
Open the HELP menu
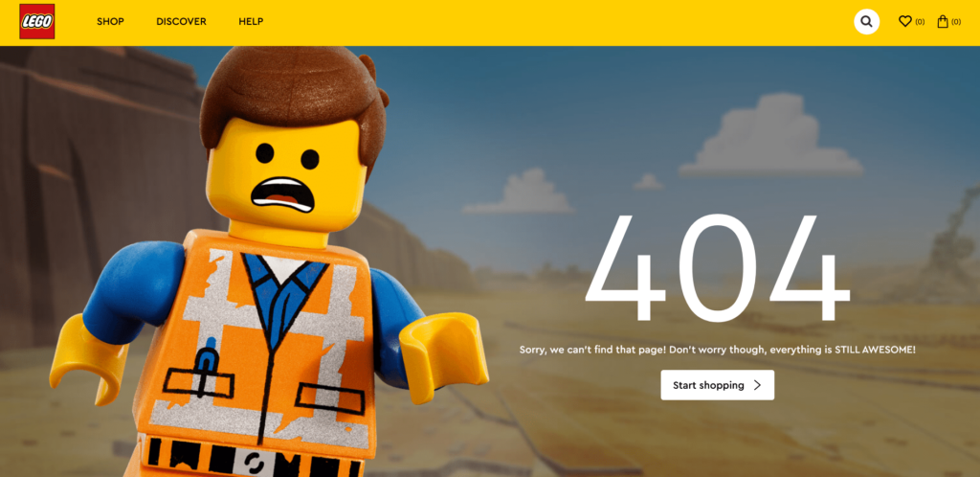click(251, 21)
